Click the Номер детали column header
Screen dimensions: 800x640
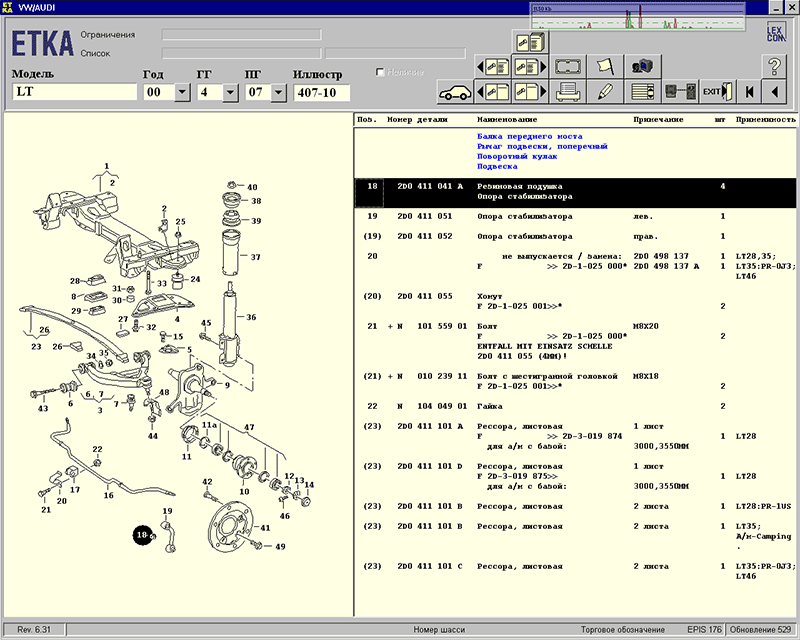coord(417,119)
